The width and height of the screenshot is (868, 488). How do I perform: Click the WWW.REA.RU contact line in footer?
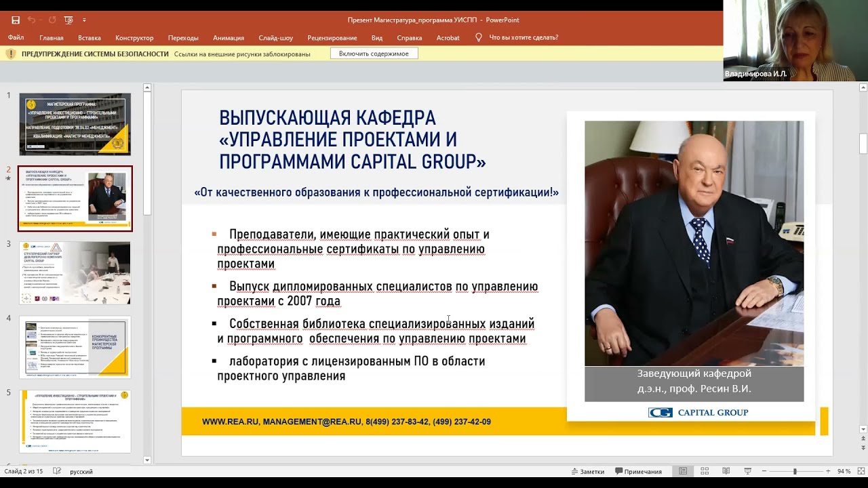[x=347, y=422]
